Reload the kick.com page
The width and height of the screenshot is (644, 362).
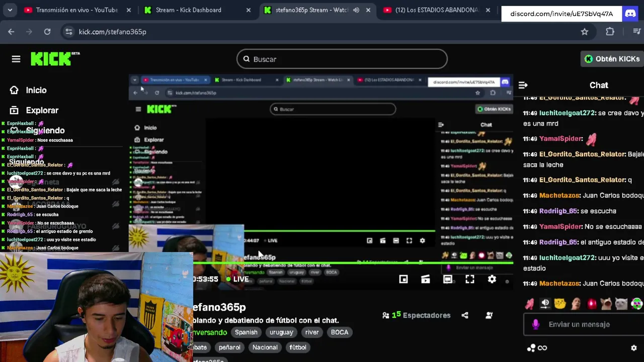click(x=47, y=32)
